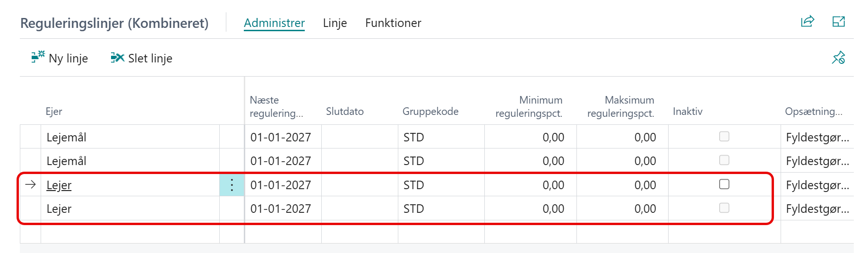This screenshot has width=868, height=253.
Task: Open the Funktioner menu
Action: pyautogui.click(x=393, y=23)
